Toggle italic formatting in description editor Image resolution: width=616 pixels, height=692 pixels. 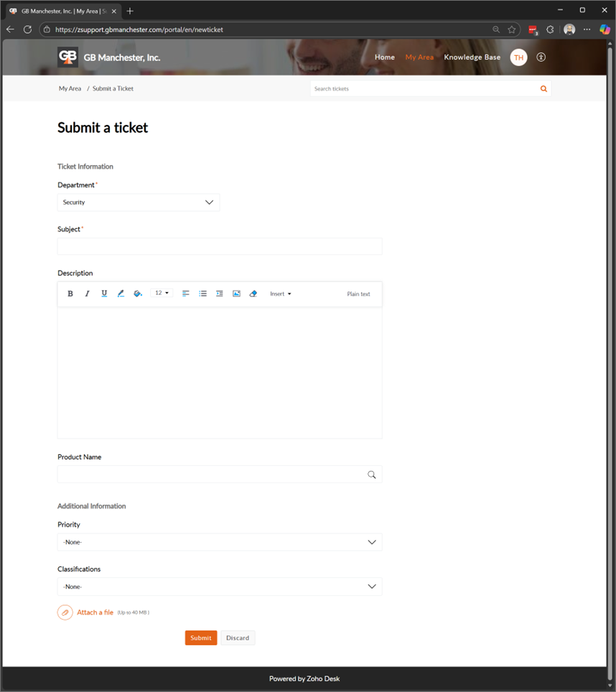coord(88,294)
